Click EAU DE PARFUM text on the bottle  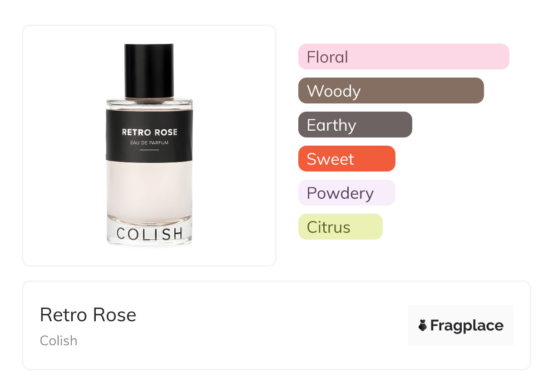click(x=149, y=143)
